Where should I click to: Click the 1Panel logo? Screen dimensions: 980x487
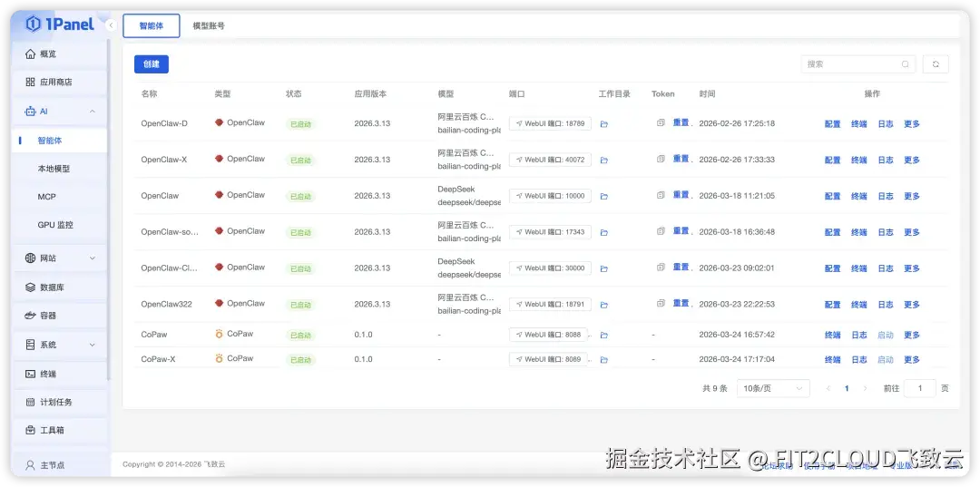point(60,24)
